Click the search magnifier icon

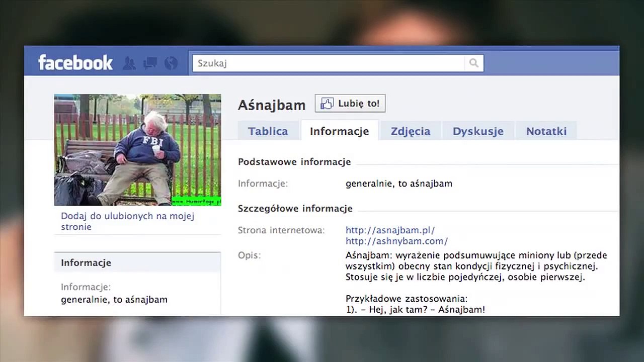point(473,63)
